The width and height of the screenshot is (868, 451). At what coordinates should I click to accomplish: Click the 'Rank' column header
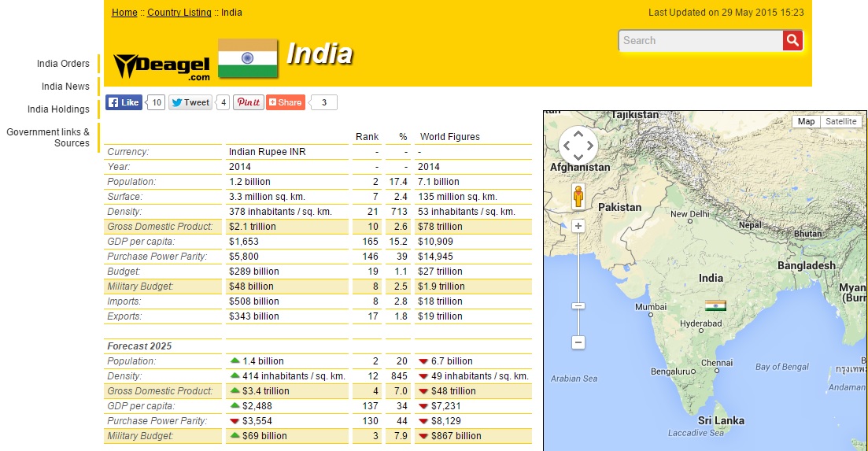(x=367, y=137)
